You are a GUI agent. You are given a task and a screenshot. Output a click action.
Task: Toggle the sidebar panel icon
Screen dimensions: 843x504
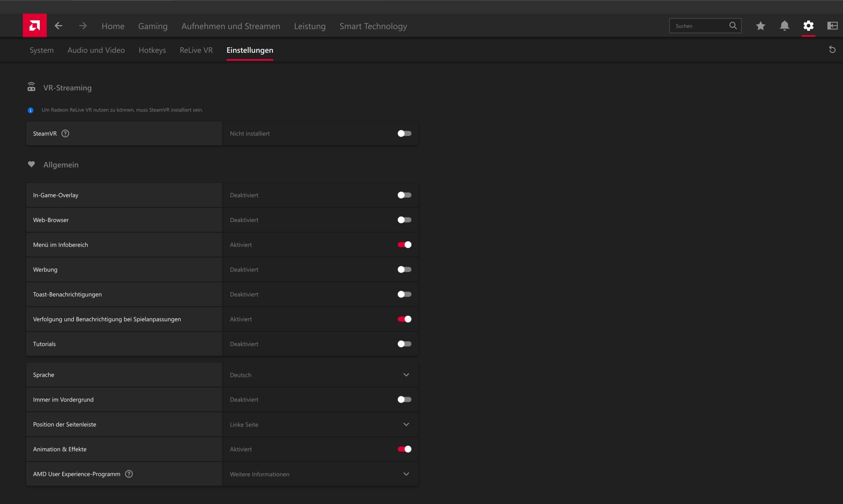832,26
